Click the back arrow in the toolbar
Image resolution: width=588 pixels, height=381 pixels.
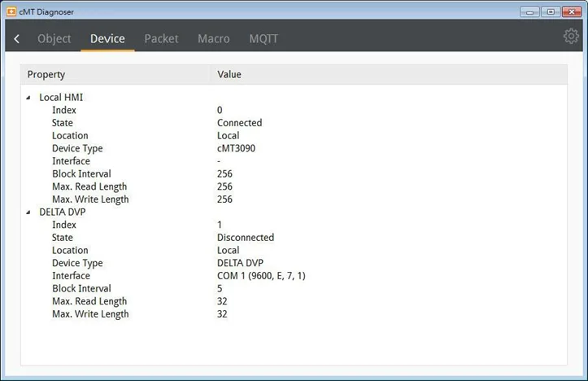(x=16, y=38)
